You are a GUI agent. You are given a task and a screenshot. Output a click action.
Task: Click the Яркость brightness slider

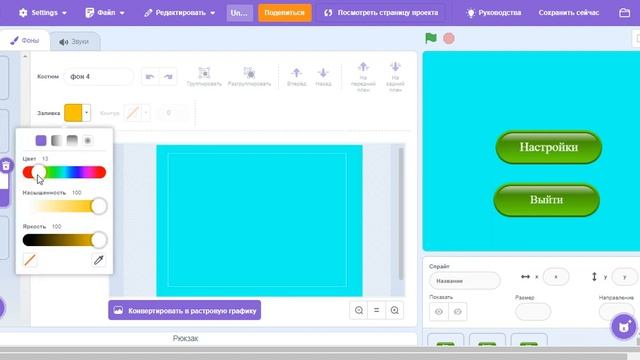[64, 240]
